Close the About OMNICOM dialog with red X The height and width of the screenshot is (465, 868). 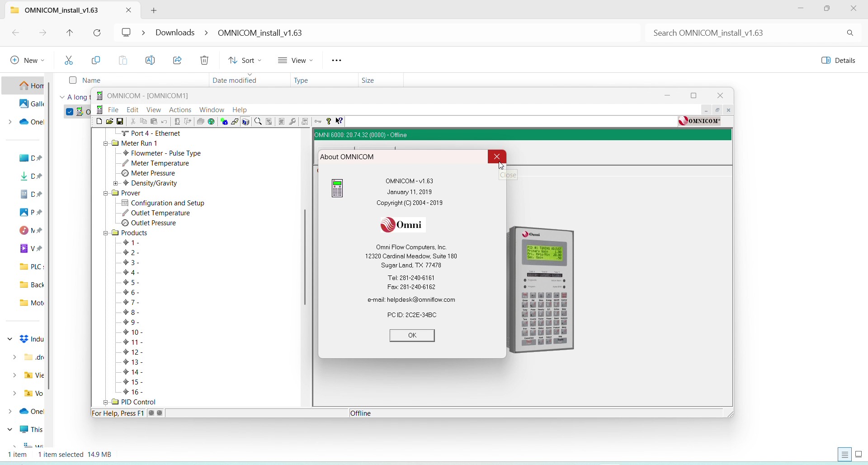497,157
